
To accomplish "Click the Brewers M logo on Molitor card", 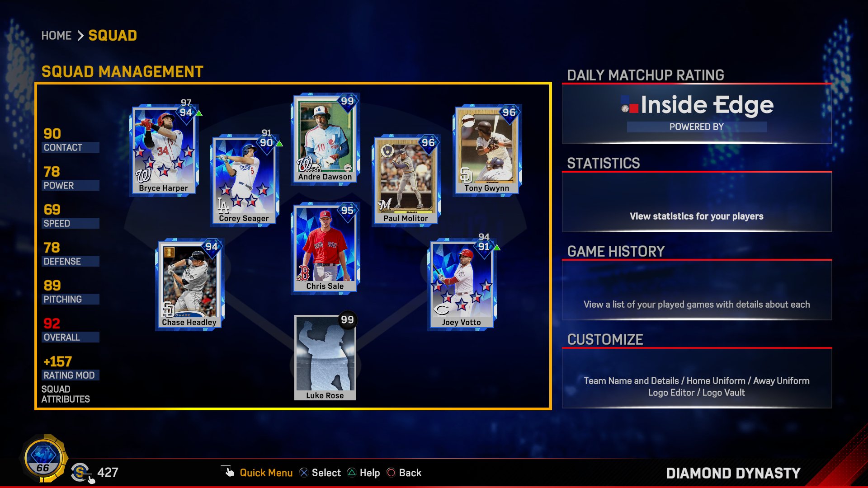I will 385,205.
